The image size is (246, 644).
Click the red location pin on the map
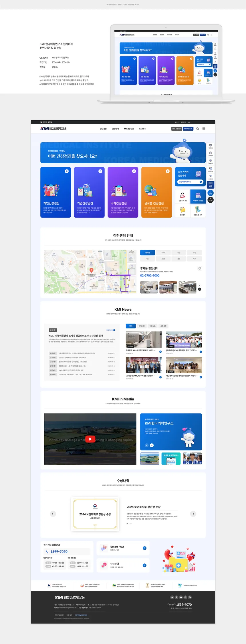pos(92,270)
